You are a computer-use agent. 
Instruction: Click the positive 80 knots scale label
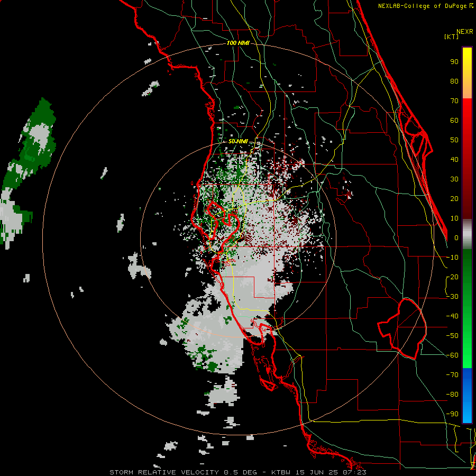454,81
